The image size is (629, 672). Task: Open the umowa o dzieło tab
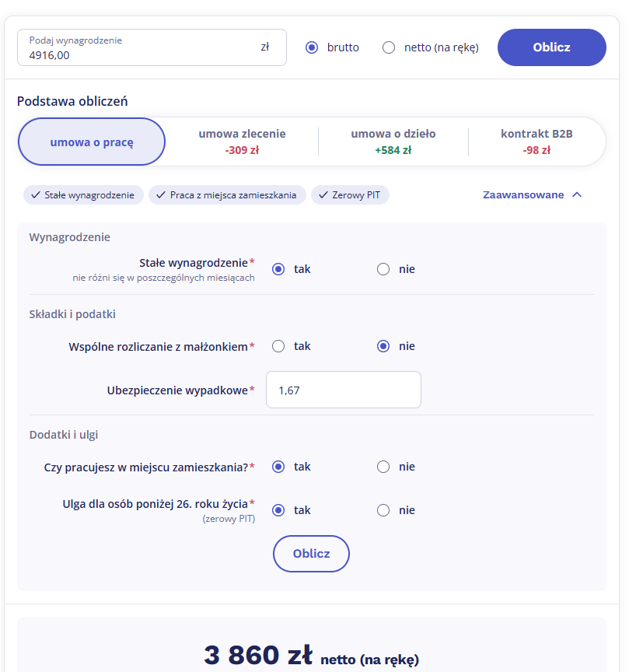tap(393, 142)
